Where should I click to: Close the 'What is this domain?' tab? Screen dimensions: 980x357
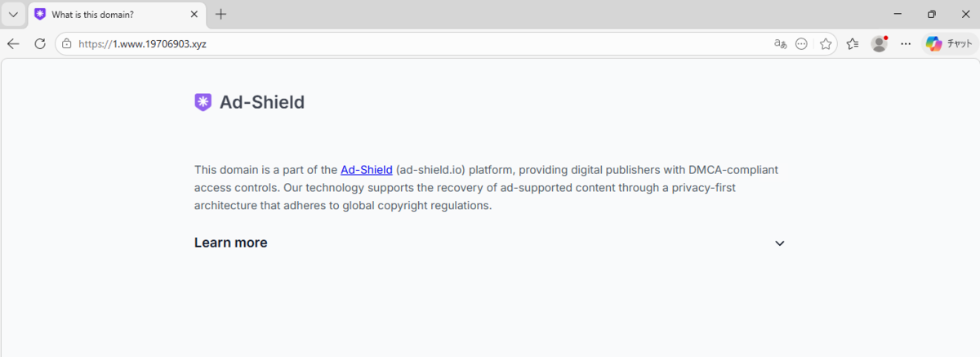[x=194, y=15]
